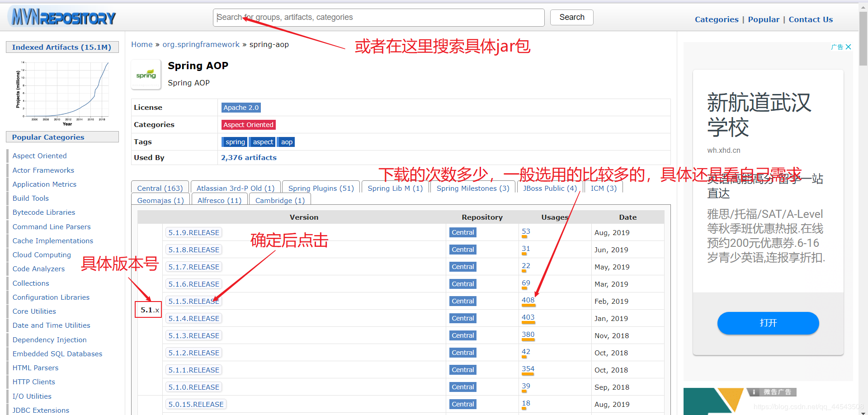Click the Aspect Oriented category tag
Screen dimensions: 868x415
248,125
